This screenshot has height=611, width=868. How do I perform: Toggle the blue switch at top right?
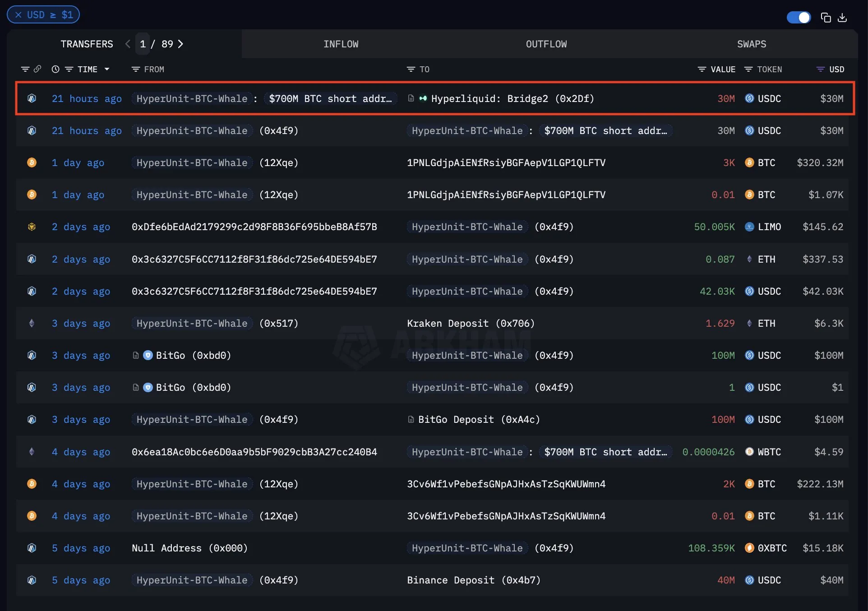(799, 18)
